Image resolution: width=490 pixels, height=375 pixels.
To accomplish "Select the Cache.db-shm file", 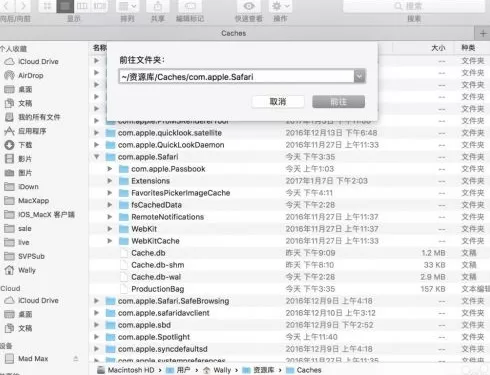I will 289,265.
